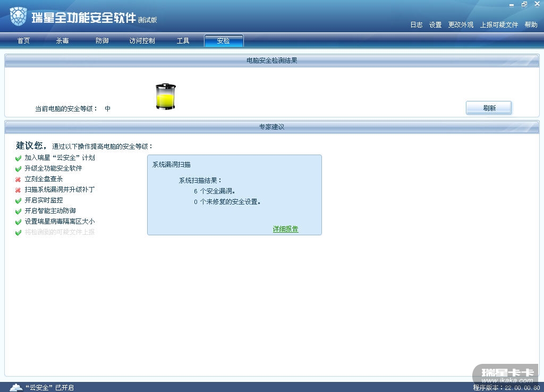Image resolution: width=544 pixels, height=392 pixels.
Task: Select suggestion 升级全功能安全软件
Action: pyautogui.click(x=54, y=168)
